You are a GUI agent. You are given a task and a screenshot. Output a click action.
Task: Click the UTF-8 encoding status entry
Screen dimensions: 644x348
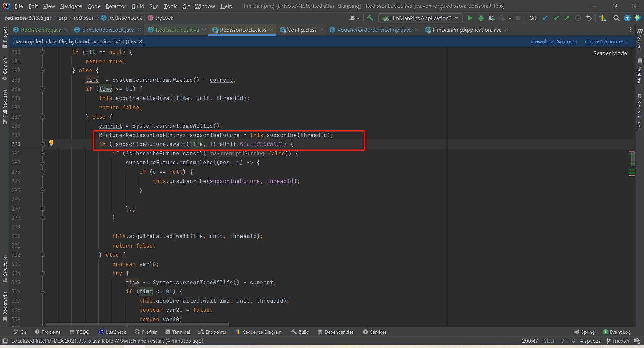[568, 341]
